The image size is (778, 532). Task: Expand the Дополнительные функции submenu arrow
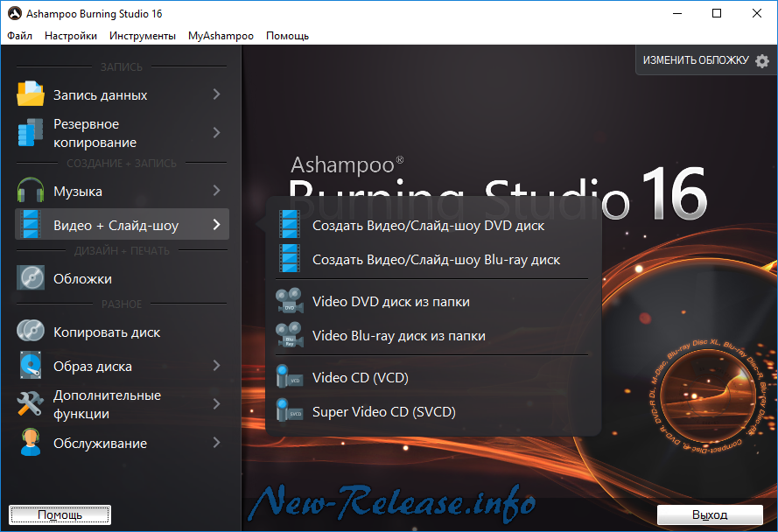coord(216,404)
